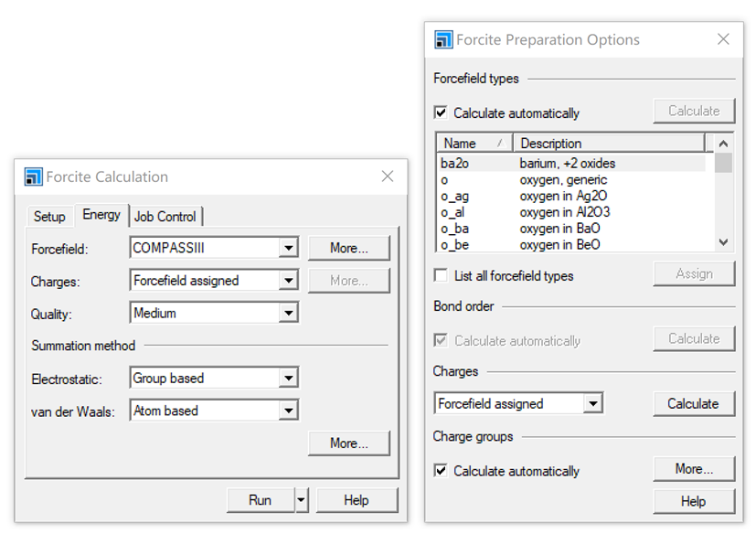Enable List all forcefield types

click(x=442, y=275)
